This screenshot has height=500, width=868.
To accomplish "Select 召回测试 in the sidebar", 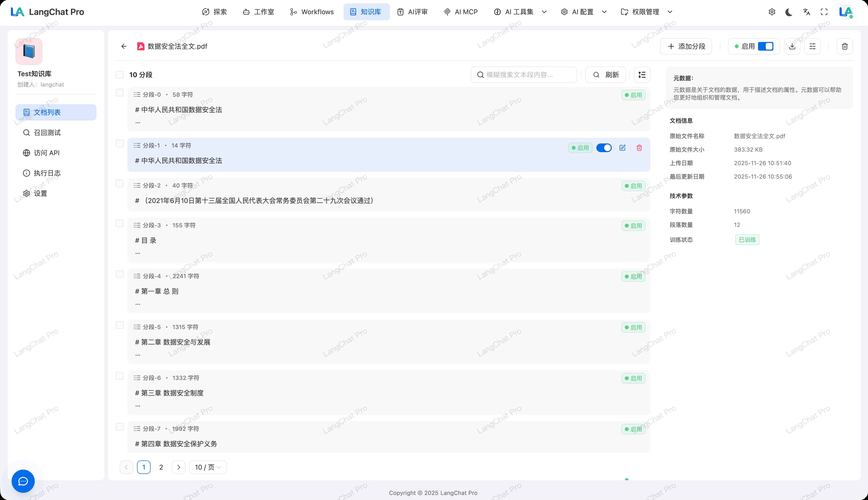I will (x=47, y=133).
